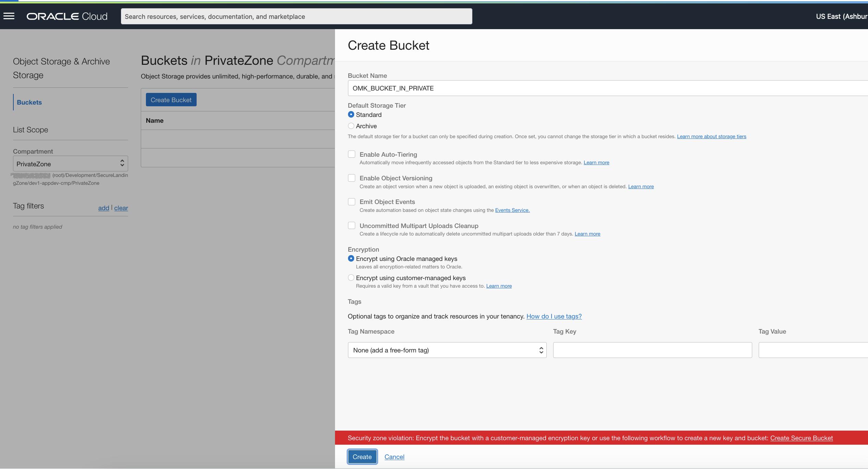
Task: Open the Tag Namespace dropdown
Action: point(447,350)
